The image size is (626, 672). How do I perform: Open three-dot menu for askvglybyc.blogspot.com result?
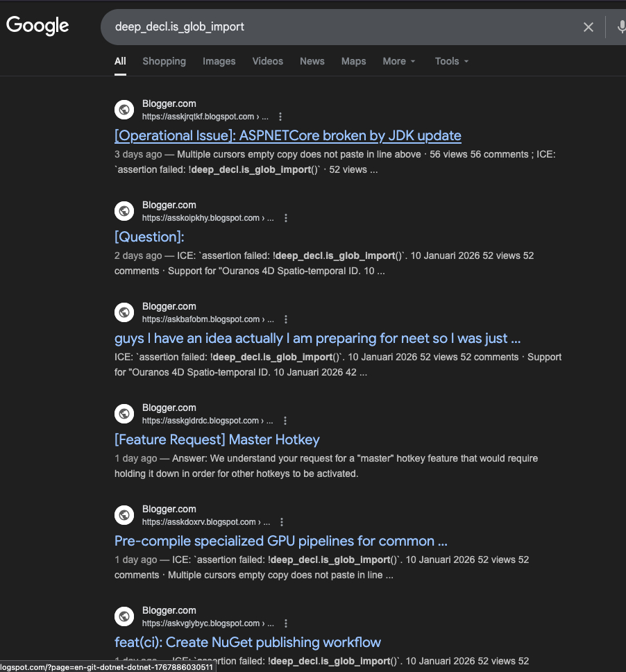tap(285, 623)
